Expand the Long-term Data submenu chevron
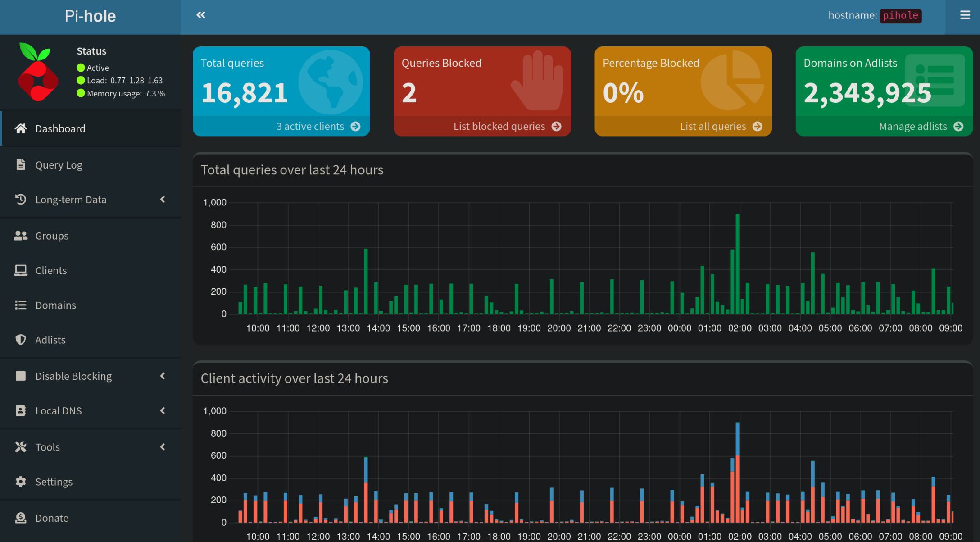Viewport: 980px width, 542px height. click(163, 199)
